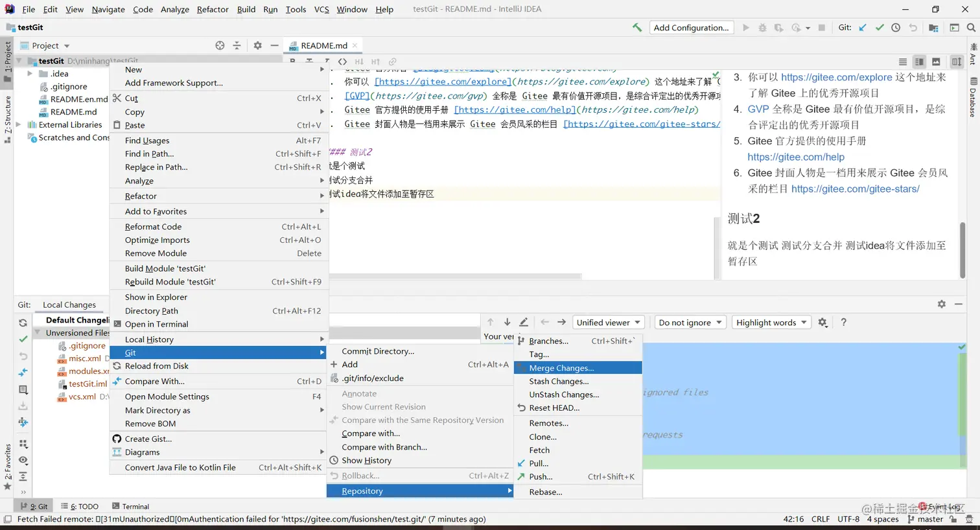
Task: Collapse the Unversioned Files node
Action: point(38,332)
